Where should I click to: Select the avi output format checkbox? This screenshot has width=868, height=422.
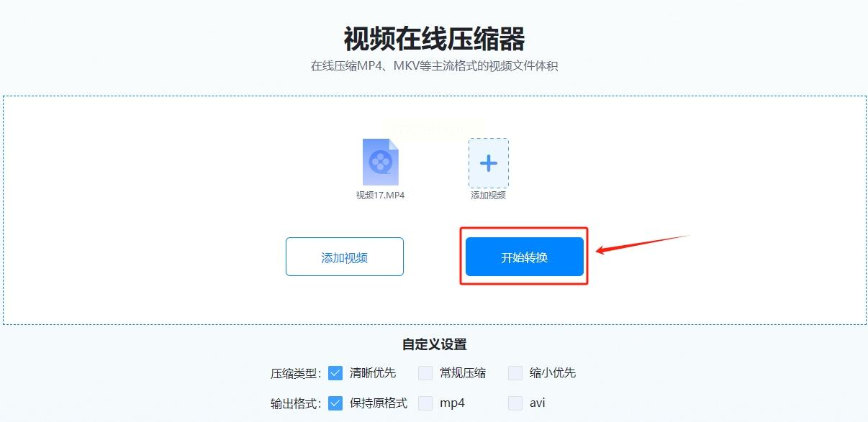pyautogui.click(x=515, y=403)
